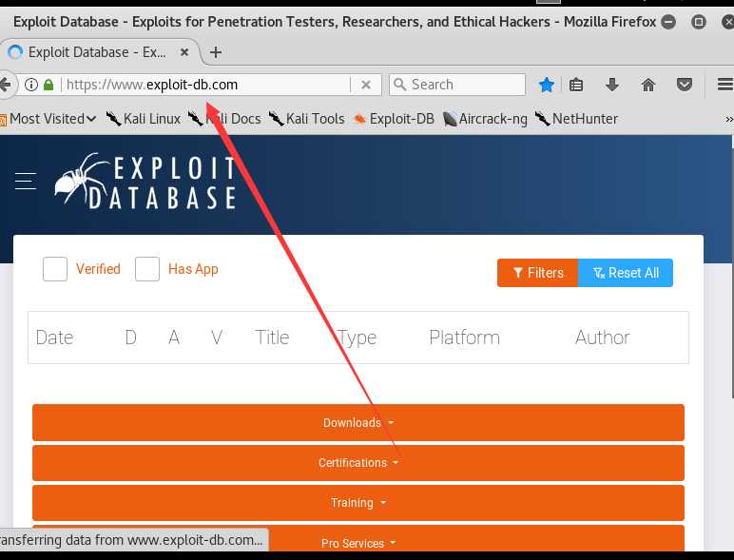This screenshot has height=560, width=734.
Task: Sort table by Title column header
Action: point(272,338)
